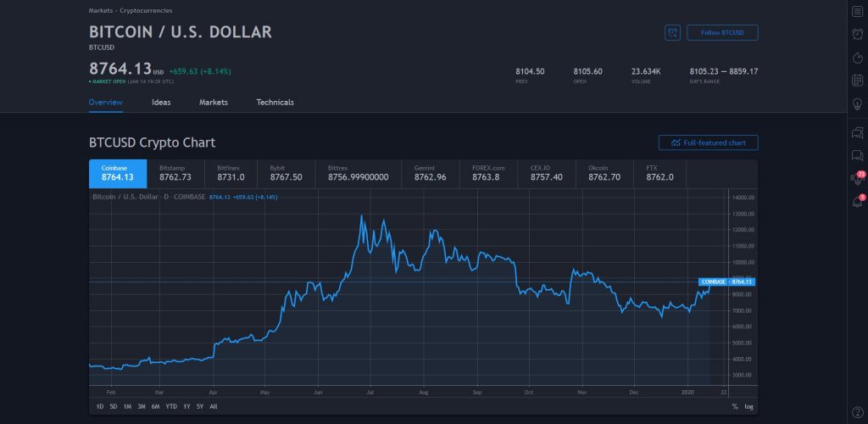Switch to the Ideas tab
The image size is (868, 424).
point(161,103)
